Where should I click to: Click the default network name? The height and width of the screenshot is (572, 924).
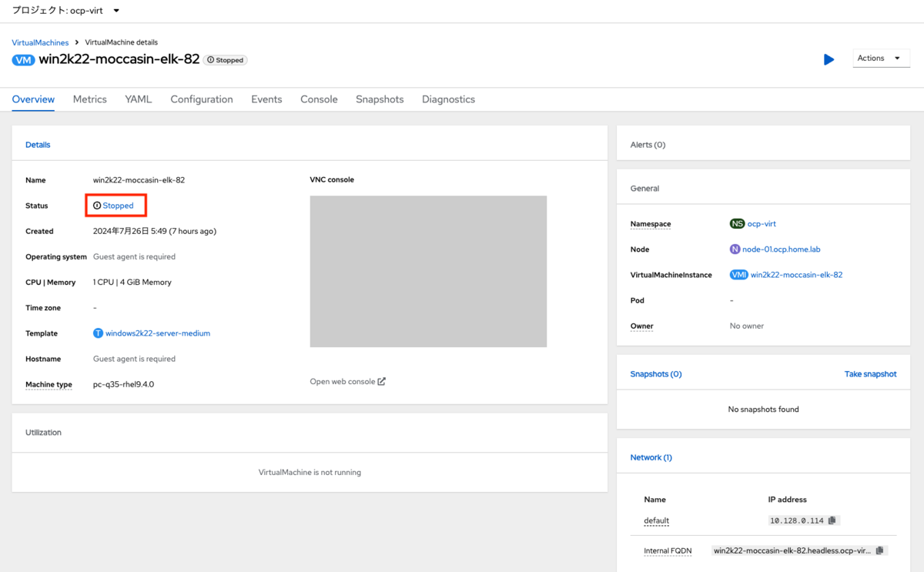tap(657, 520)
